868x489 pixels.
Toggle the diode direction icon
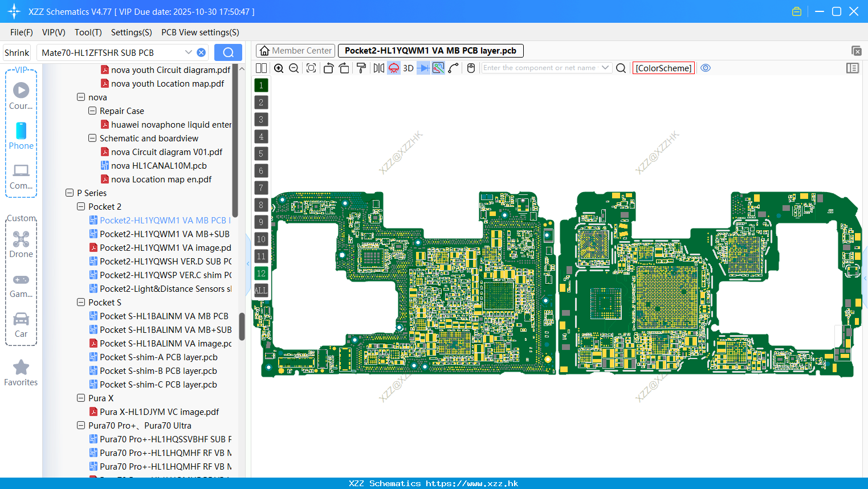(423, 68)
